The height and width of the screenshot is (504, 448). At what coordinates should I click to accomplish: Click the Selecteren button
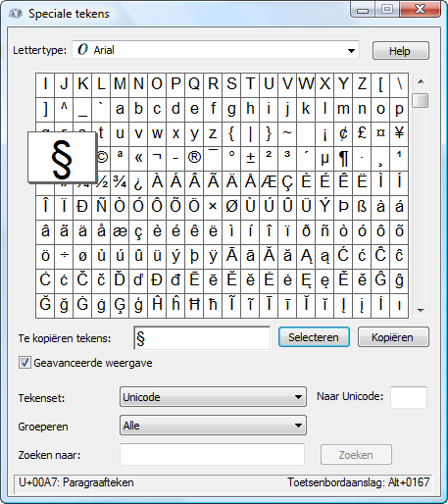click(x=314, y=337)
